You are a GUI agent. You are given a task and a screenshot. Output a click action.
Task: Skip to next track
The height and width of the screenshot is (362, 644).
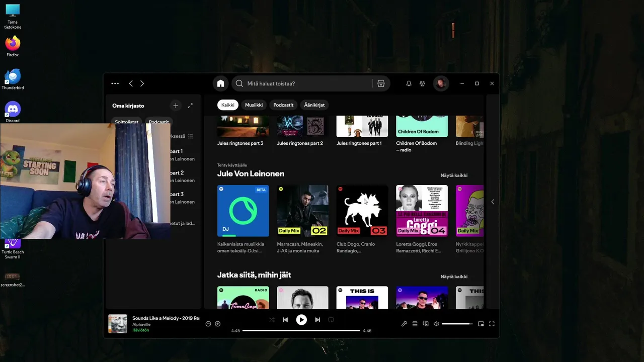[317, 320]
